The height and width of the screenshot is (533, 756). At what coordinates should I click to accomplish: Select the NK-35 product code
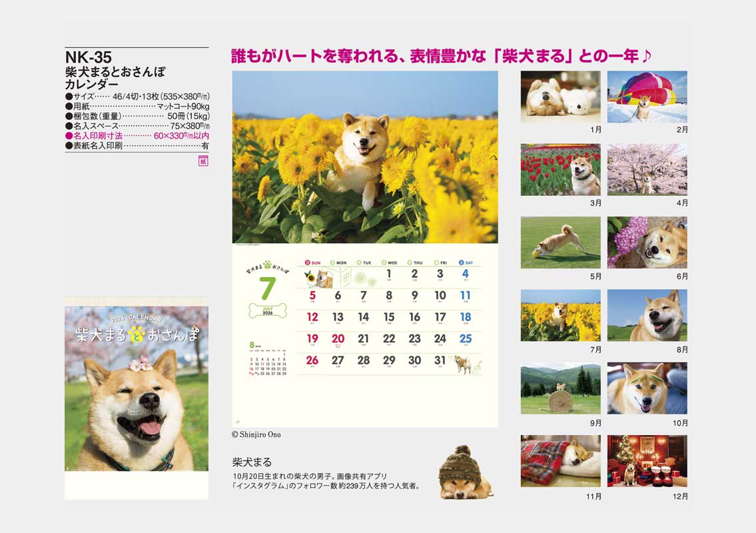coord(88,57)
